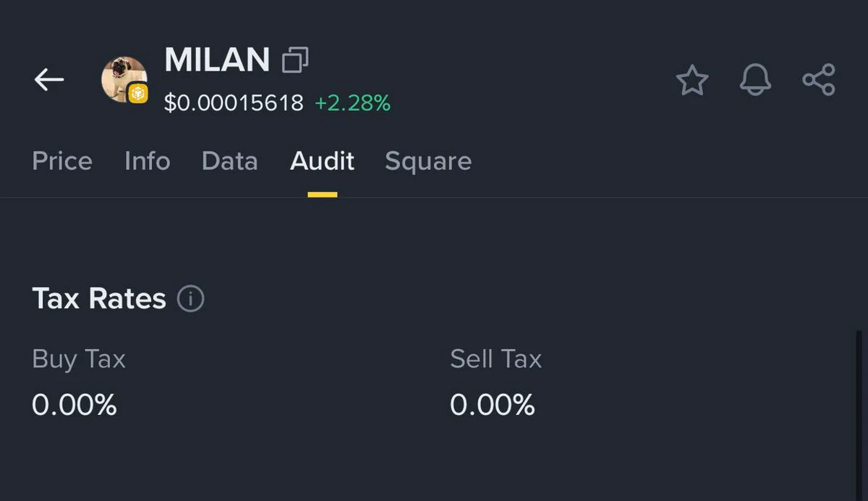Tap the MILAN token name

(217, 60)
